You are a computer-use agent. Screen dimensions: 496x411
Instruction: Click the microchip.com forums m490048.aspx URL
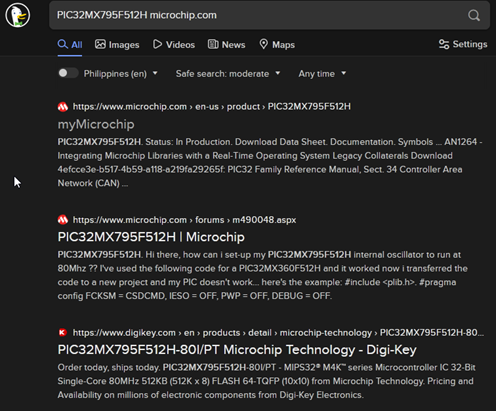pyautogui.click(x=184, y=220)
